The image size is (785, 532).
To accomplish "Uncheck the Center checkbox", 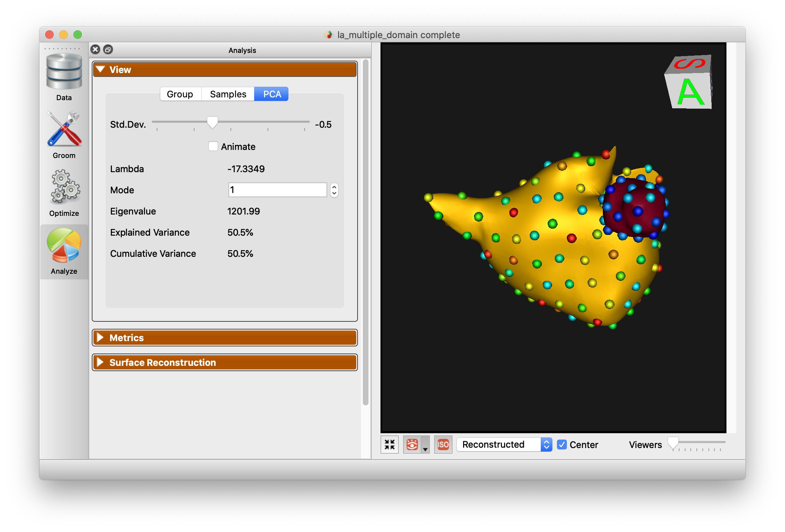I will click(x=562, y=445).
